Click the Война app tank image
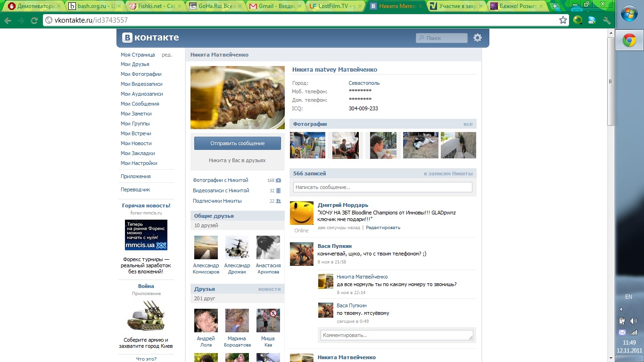The width and height of the screenshot is (644, 362). [146, 316]
